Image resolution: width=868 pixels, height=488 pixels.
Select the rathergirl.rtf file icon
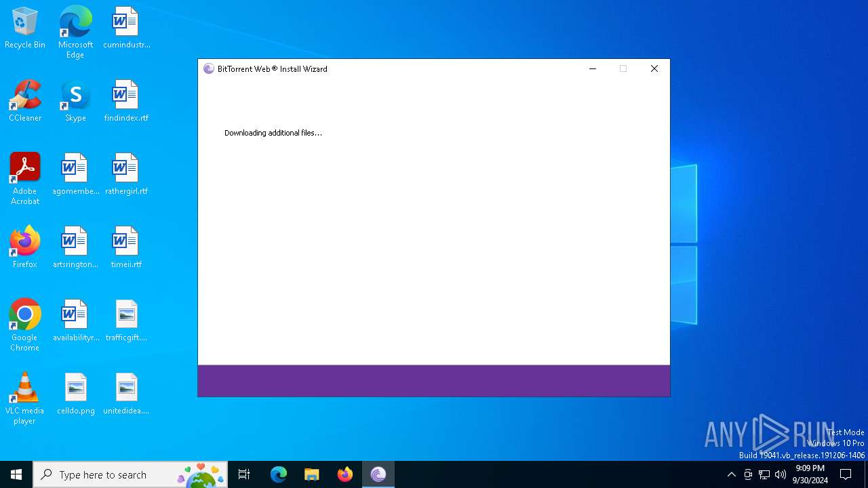pyautogui.click(x=126, y=174)
